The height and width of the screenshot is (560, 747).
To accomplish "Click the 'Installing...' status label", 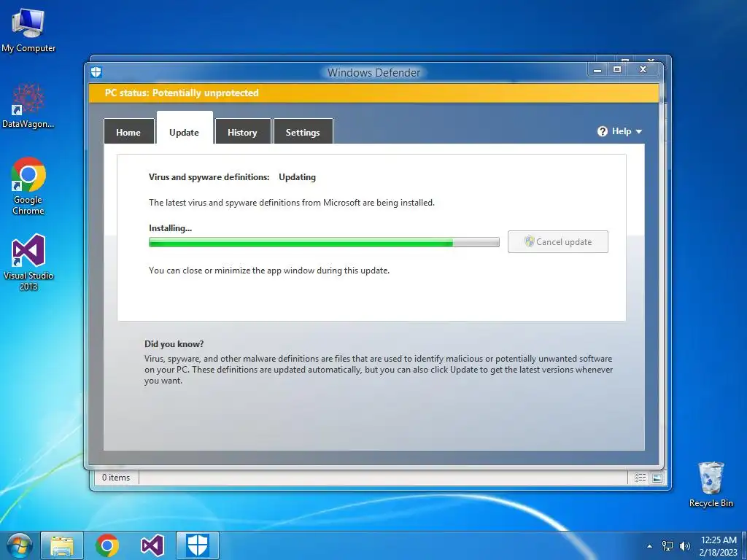I will tap(170, 228).
